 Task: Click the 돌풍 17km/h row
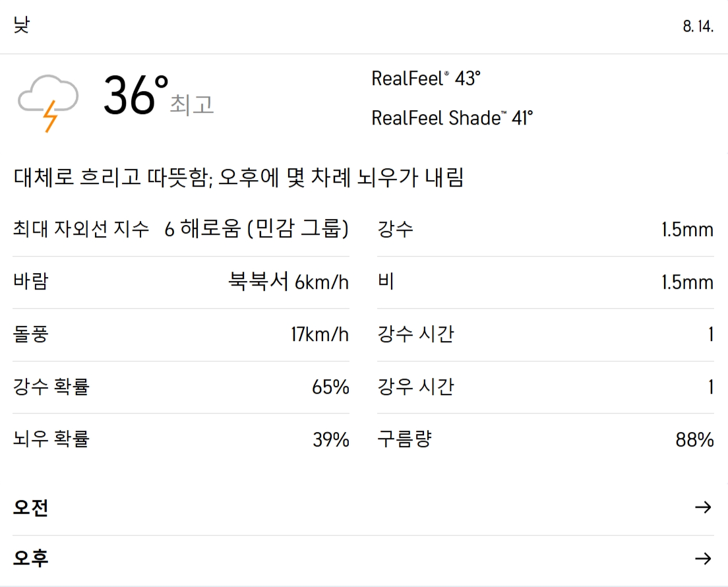coord(181,334)
